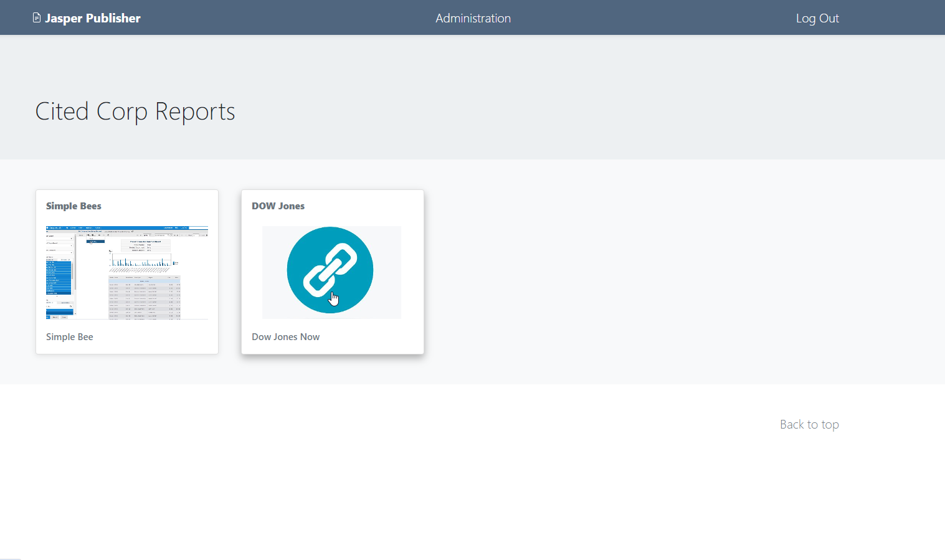Click the blue header bar of Simple Bees preview
Screen dimensions: 945x560
click(x=127, y=227)
